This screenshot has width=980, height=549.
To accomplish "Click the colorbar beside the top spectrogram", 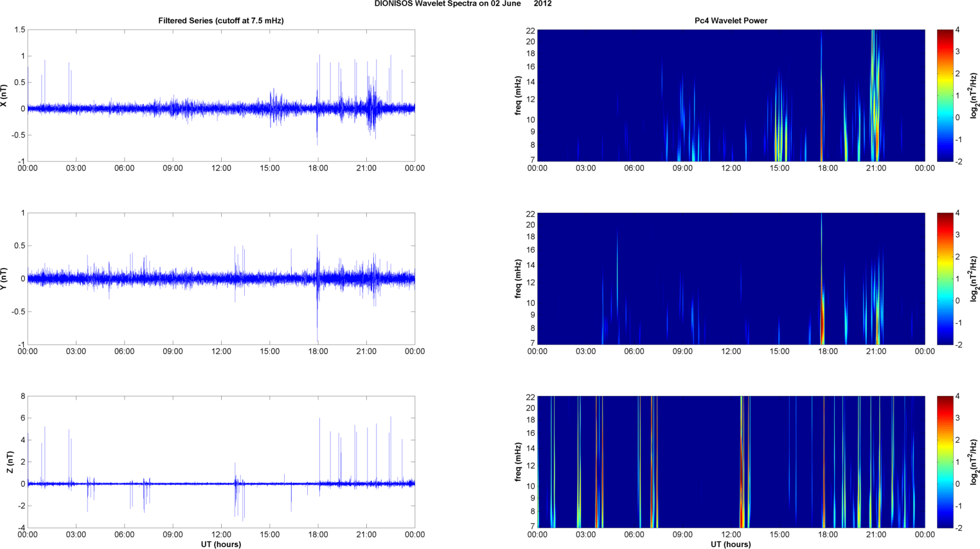I will (x=945, y=95).
